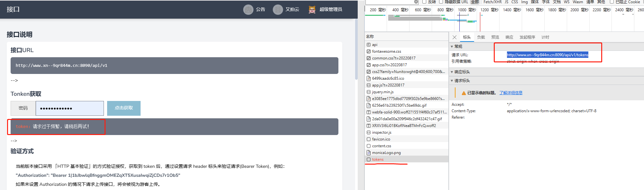Switch to the 负载 payload tab
This screenshot has width=644, height=190.
pyautogui.click(x=481, y=37)
